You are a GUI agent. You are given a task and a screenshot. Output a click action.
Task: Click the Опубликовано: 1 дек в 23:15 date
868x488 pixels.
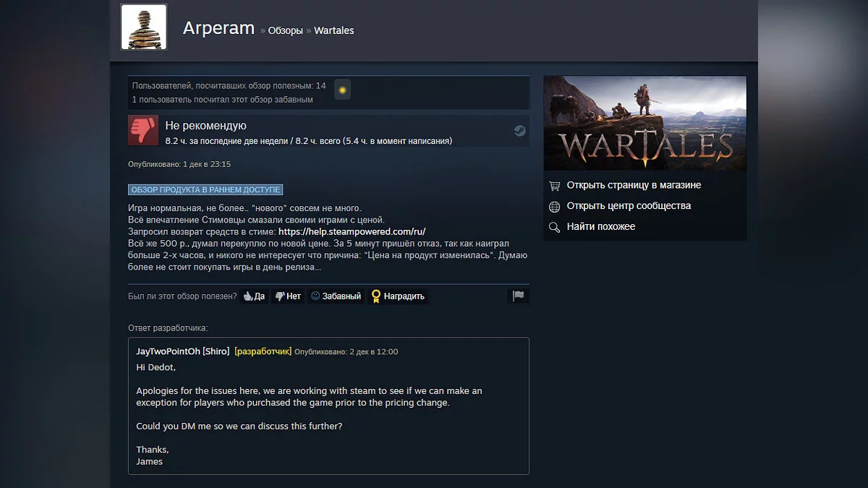pyautogui.click(x=179, y=164)
